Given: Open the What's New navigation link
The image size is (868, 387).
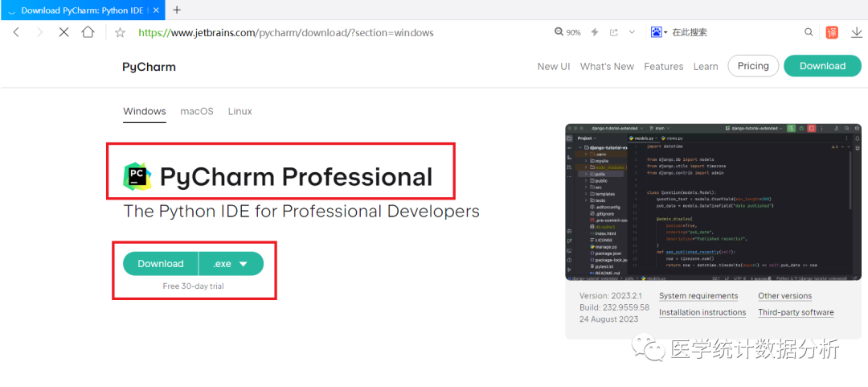Looking at the screenshot, I should 607,67.
